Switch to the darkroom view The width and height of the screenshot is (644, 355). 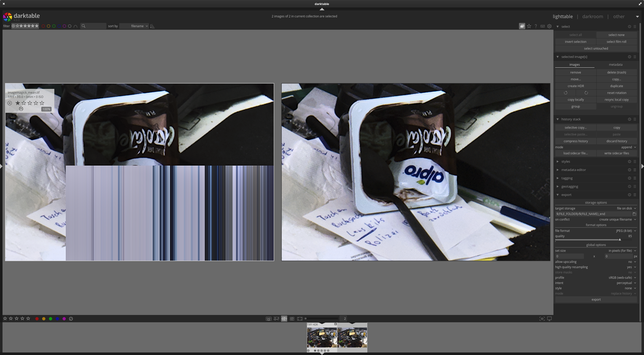click(592, 16)
